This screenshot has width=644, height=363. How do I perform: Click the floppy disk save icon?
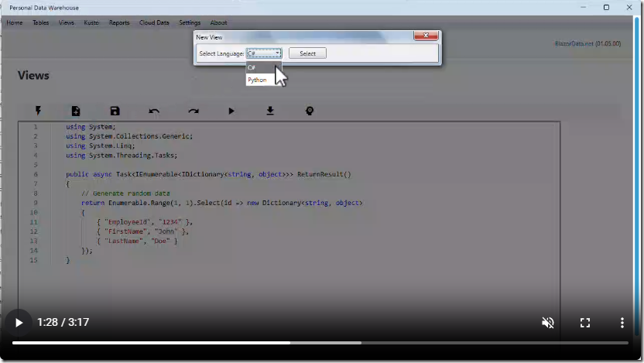[115, 111]
